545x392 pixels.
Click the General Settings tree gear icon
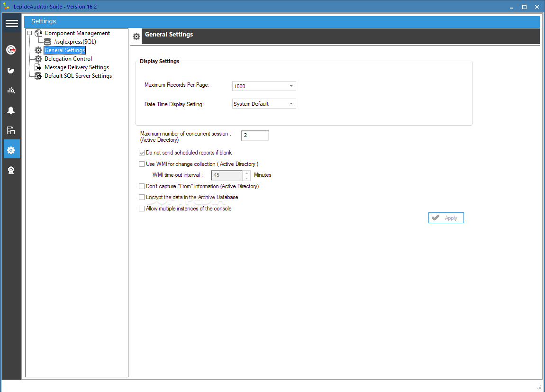pos(38,50)
